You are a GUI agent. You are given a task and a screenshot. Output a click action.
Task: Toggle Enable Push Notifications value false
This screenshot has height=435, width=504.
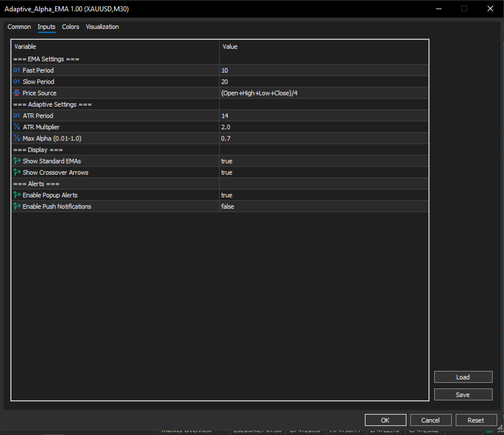tap(324, 206)
